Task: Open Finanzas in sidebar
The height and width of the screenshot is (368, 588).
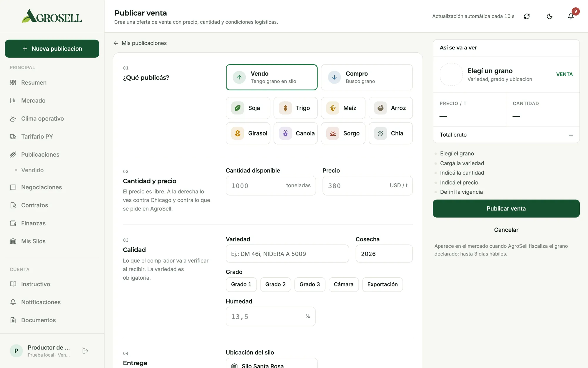Action: [52, 223]
